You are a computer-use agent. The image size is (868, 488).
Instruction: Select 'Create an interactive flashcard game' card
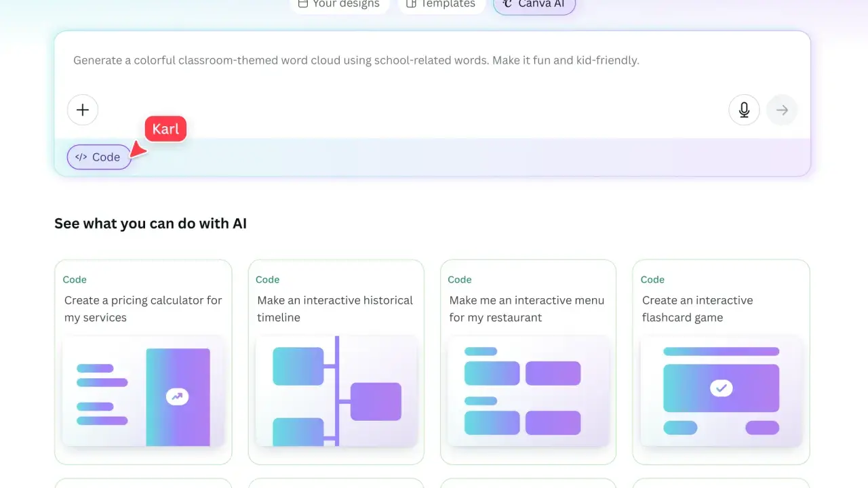coord(722,362)
